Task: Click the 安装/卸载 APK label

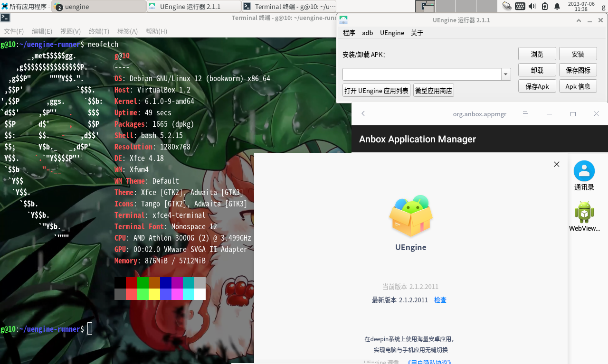Action: 364,55
